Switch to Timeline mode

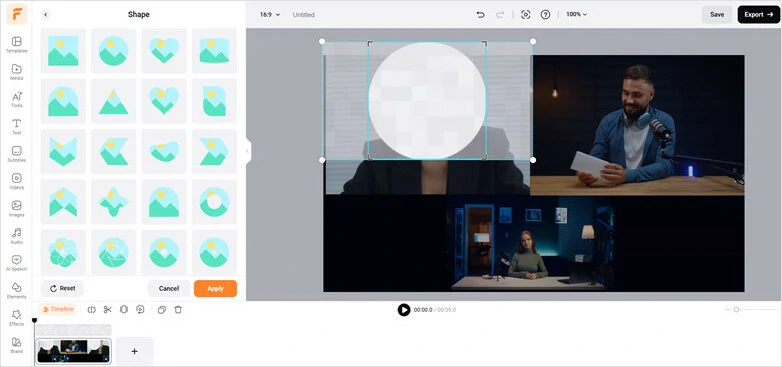pos(57,309)
